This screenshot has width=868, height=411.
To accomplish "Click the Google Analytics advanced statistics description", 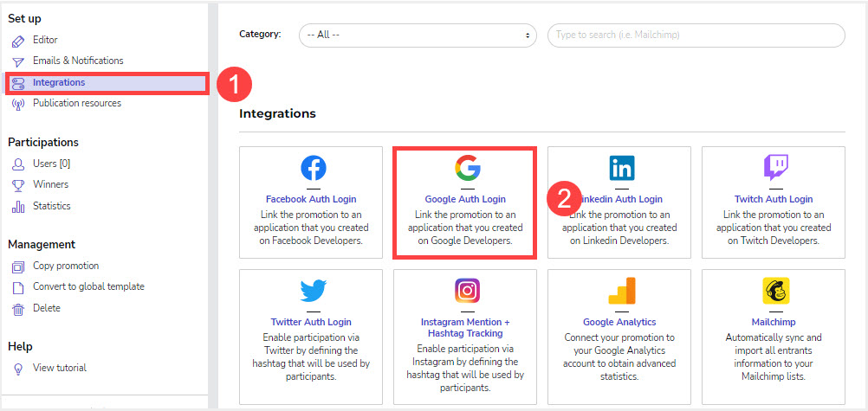I will 619,357.
